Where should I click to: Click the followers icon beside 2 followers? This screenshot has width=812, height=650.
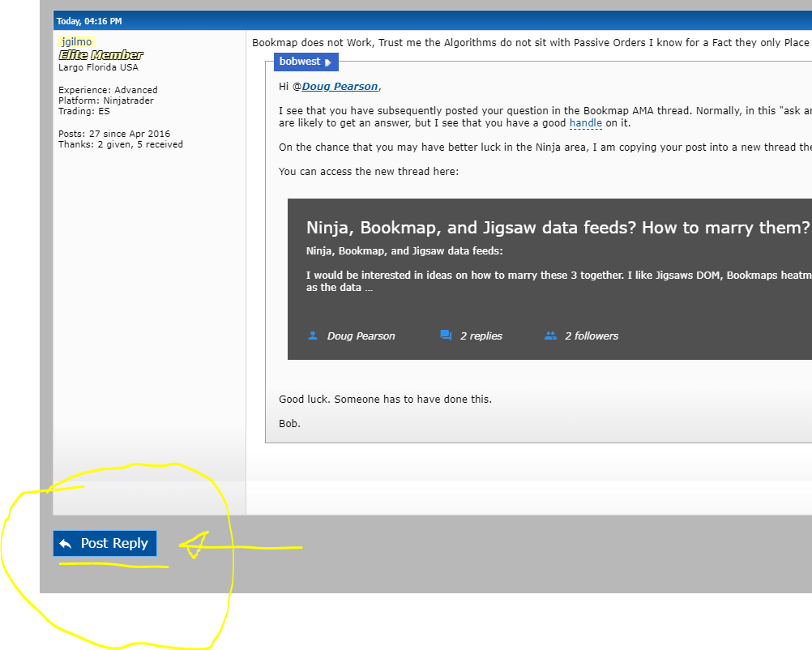click(550, 336)
